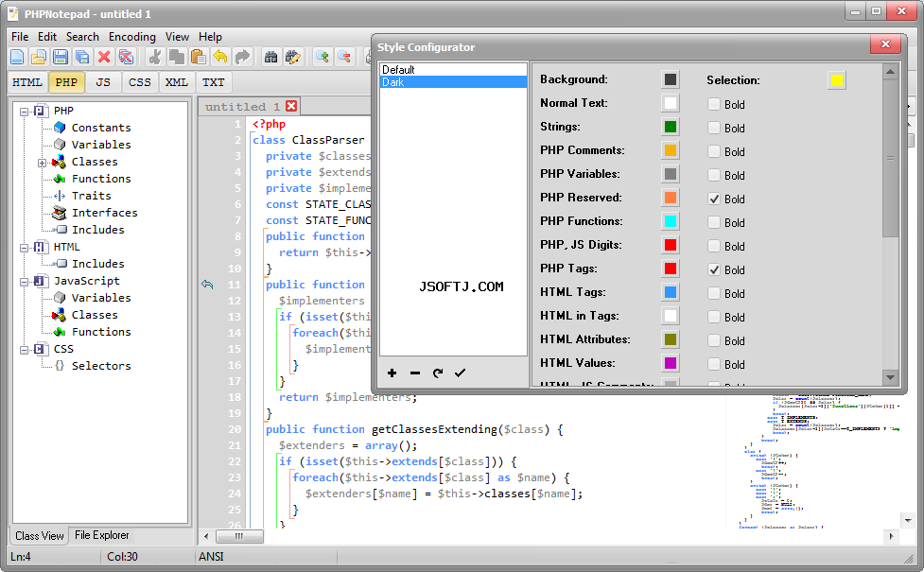This screenshot has width=924, height=572.
Task: Click the Selectors braces icon under CSS
Action: click(x=60, y=366)
